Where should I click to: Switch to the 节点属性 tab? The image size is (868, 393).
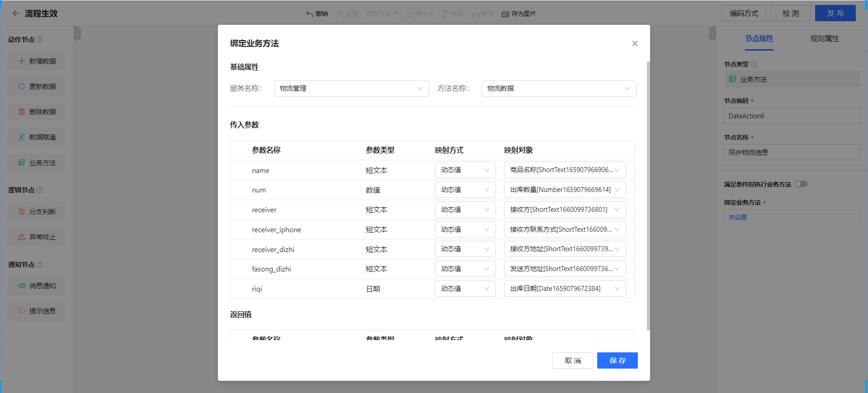(x=759, y=39)
